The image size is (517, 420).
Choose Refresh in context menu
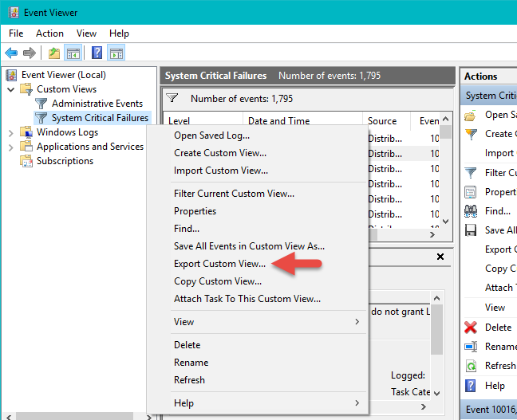pos(189,380)
